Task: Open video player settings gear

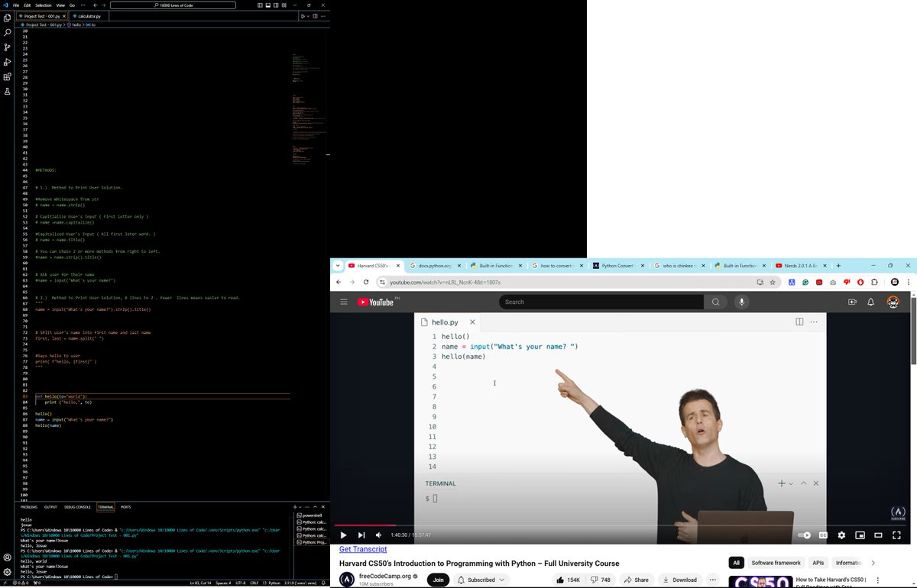Action: (841, 535)
